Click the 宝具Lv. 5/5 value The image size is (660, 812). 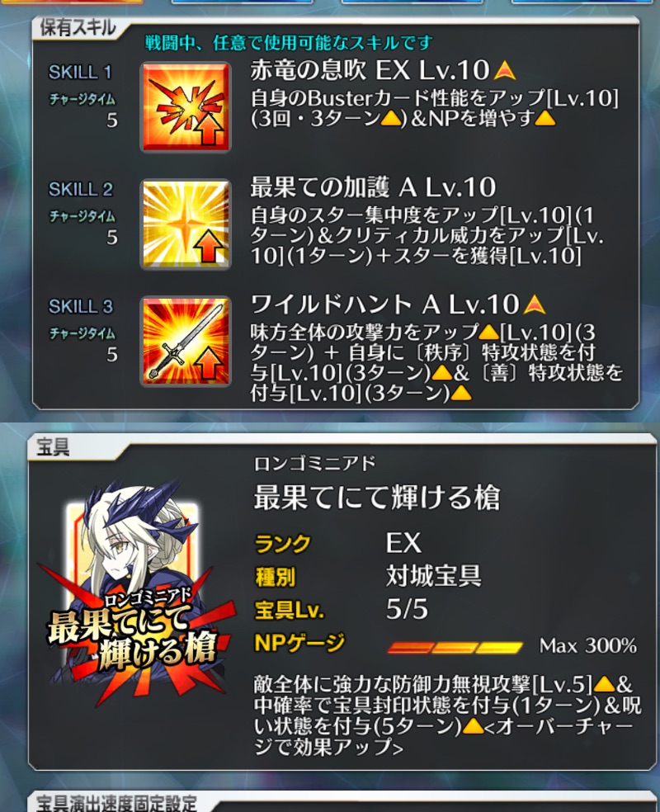[x=407, y=609]
